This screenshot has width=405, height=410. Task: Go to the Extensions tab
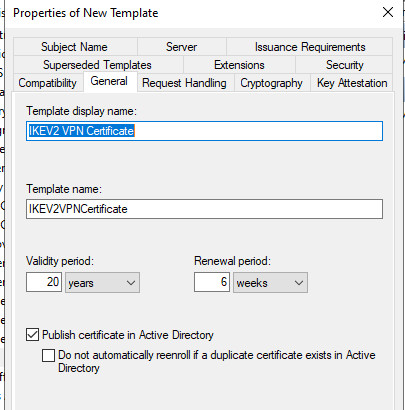[x=239, y=64]
